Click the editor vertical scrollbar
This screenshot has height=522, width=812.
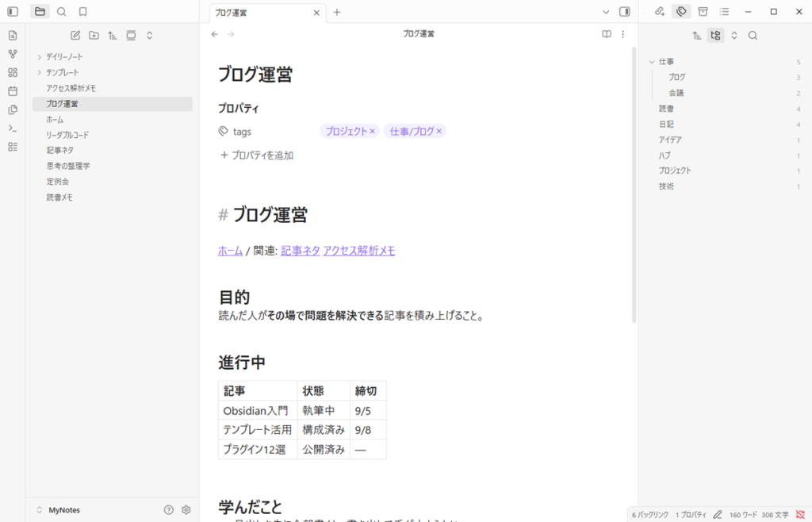[634, 185]
